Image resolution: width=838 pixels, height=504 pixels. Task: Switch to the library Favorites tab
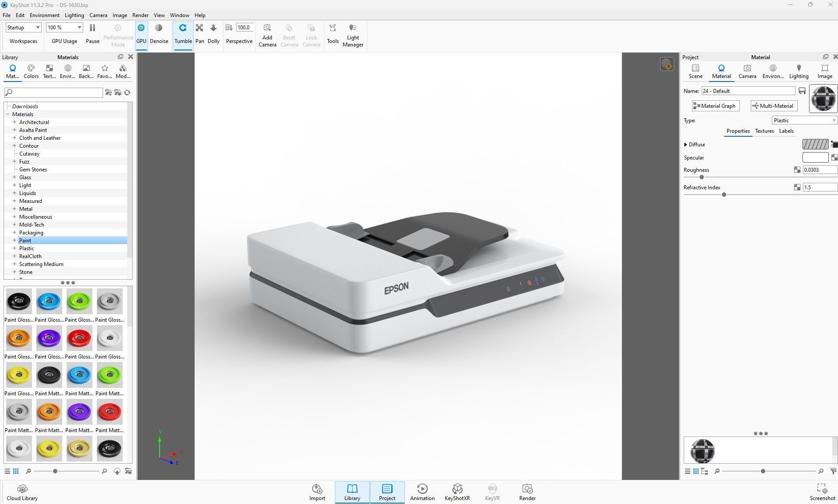coord(104,71)
